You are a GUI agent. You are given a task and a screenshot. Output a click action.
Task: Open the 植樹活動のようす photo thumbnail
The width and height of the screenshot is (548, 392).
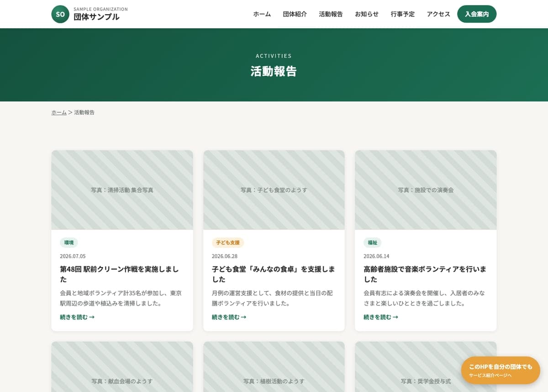[x=274, y=366]
